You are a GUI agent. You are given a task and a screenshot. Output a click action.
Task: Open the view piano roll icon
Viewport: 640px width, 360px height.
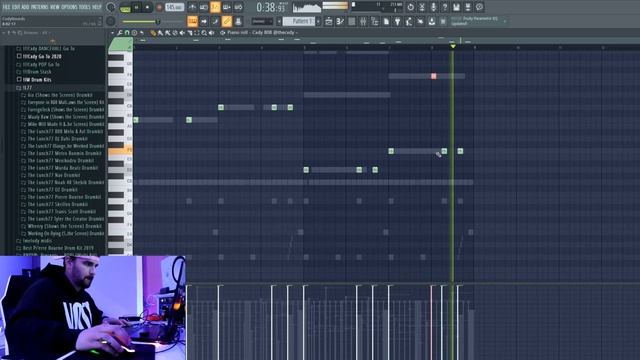[340, 21]
